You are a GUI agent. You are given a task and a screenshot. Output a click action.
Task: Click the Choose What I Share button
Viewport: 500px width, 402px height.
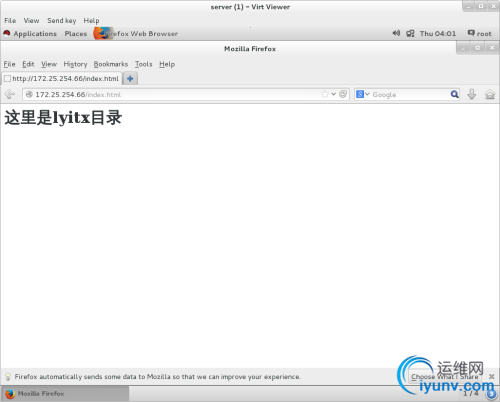[444, 377]
